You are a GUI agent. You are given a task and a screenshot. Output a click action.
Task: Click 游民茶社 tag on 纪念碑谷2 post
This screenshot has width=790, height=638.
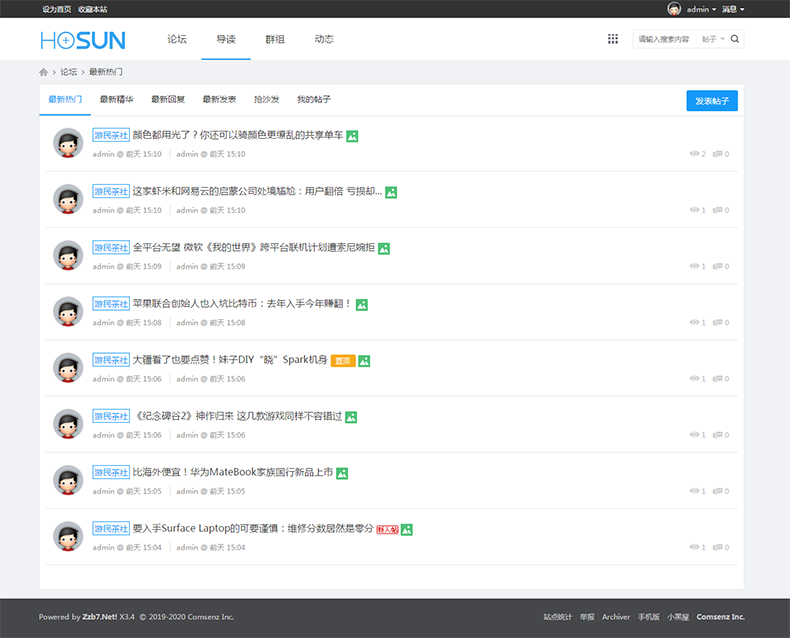point(111,416)
